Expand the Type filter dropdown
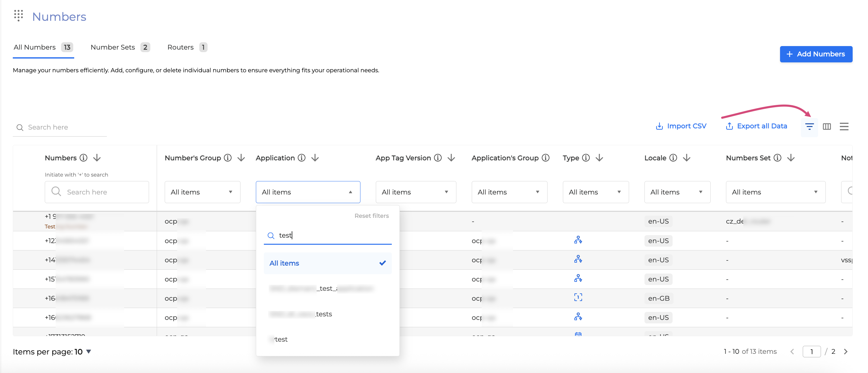This screenshot has width=868, height=373. click(596, 192)
